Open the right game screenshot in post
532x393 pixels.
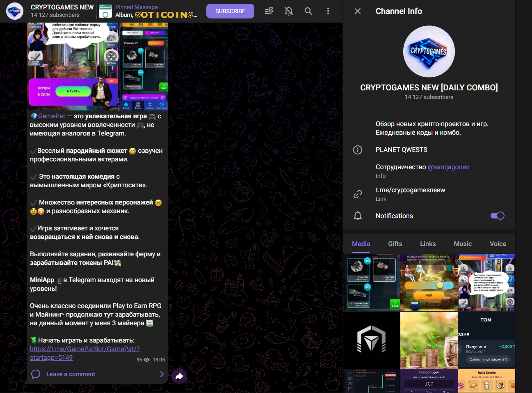click(144, 67)
